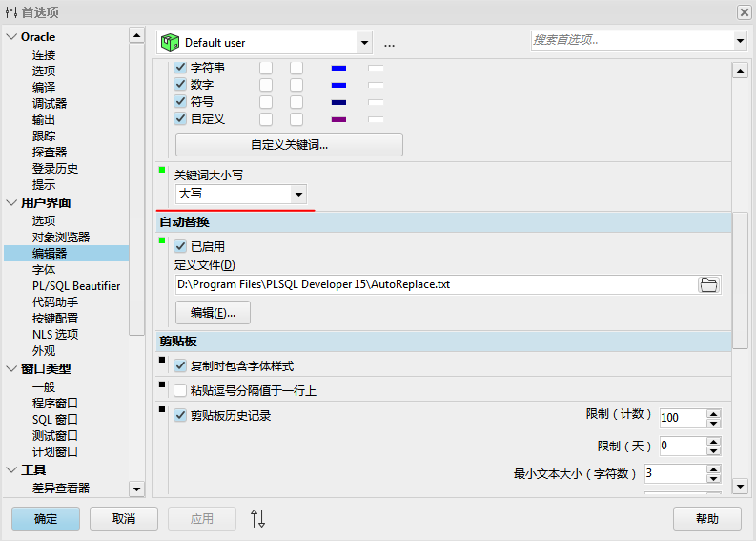Click the purple color swatch for 自定义
Screen dimensions: 756x541
(338, 119)
